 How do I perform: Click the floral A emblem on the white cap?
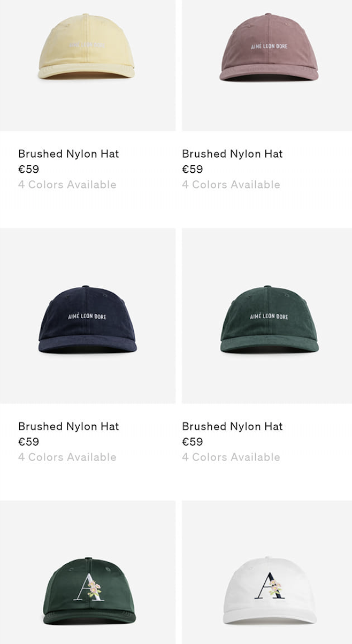click(x=270, y=585)
